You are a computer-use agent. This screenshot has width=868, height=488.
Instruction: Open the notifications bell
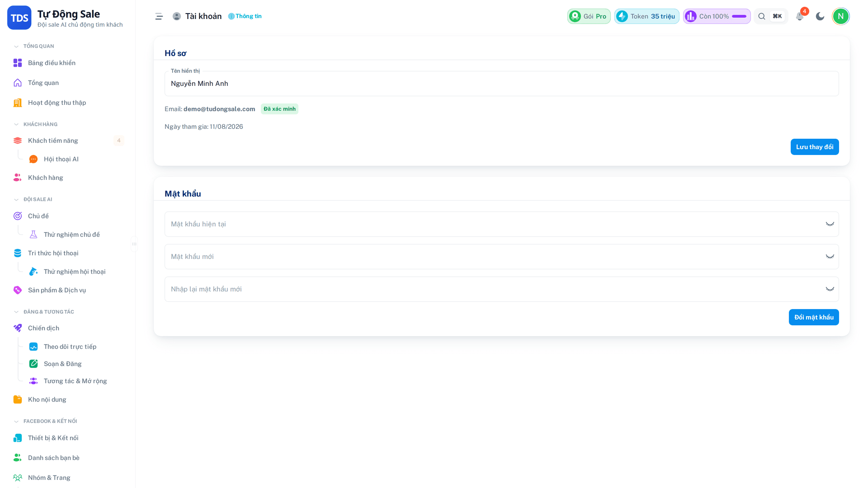[800, 16]
